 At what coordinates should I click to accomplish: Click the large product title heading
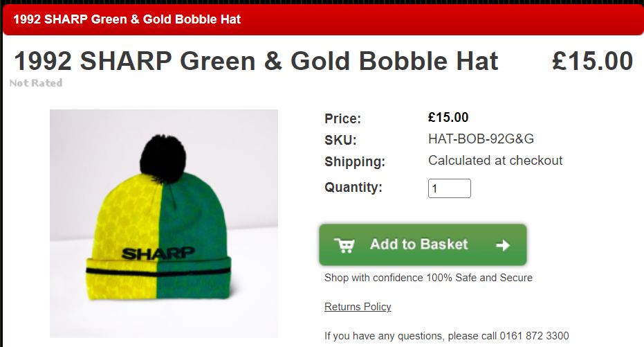coord(256,61)
